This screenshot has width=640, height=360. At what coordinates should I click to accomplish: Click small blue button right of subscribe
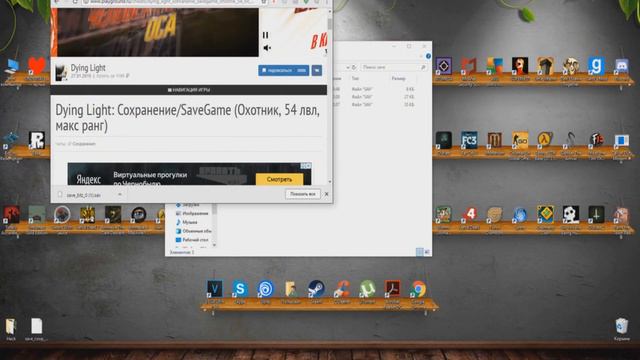pos(317,71)
